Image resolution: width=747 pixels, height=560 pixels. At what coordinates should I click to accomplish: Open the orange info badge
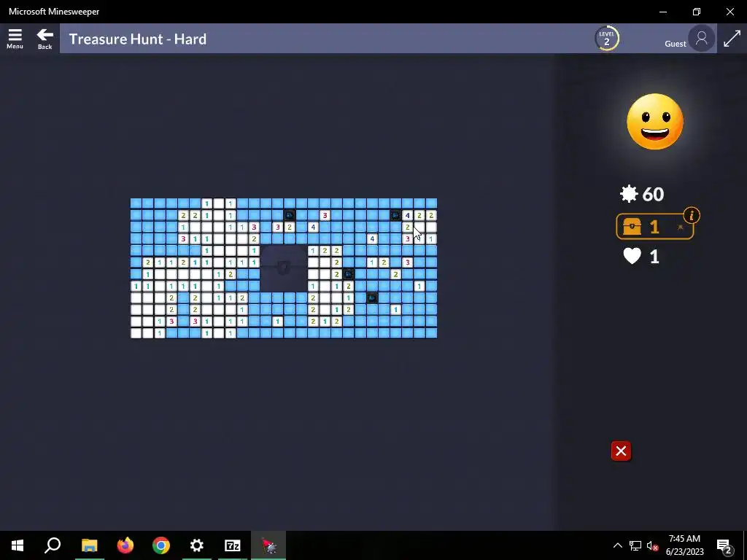click(x=692, y=215)
